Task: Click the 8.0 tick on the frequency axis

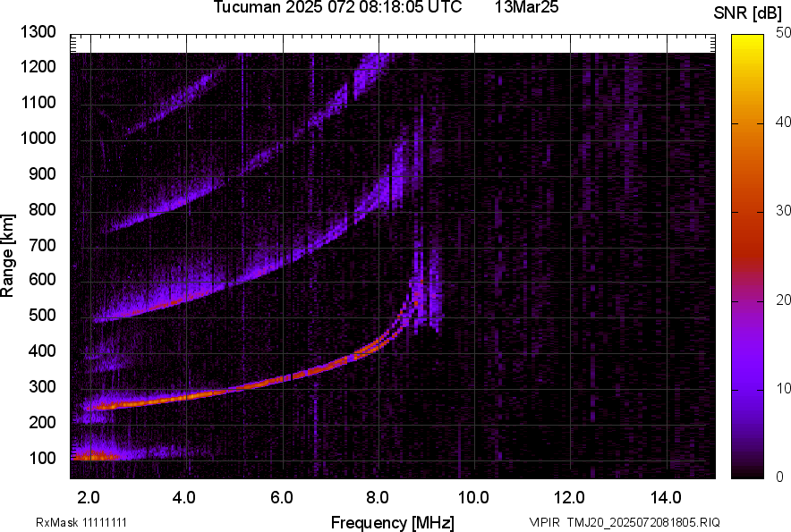Action: [377, 496]
